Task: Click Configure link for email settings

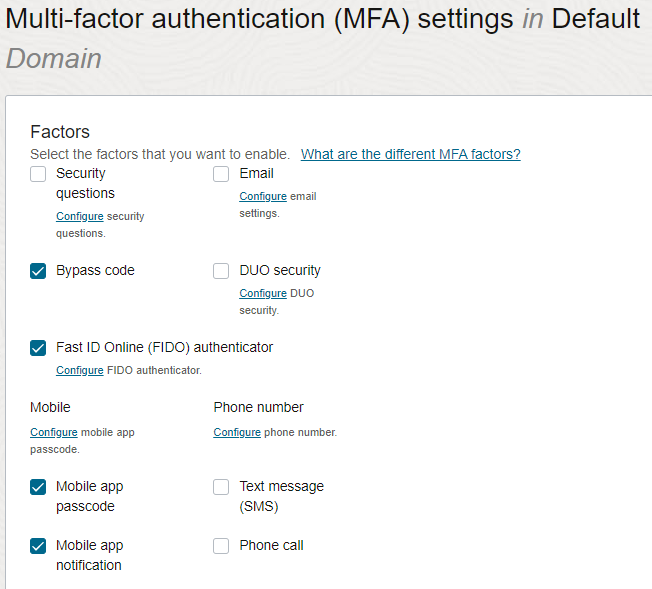Action: 263,196
